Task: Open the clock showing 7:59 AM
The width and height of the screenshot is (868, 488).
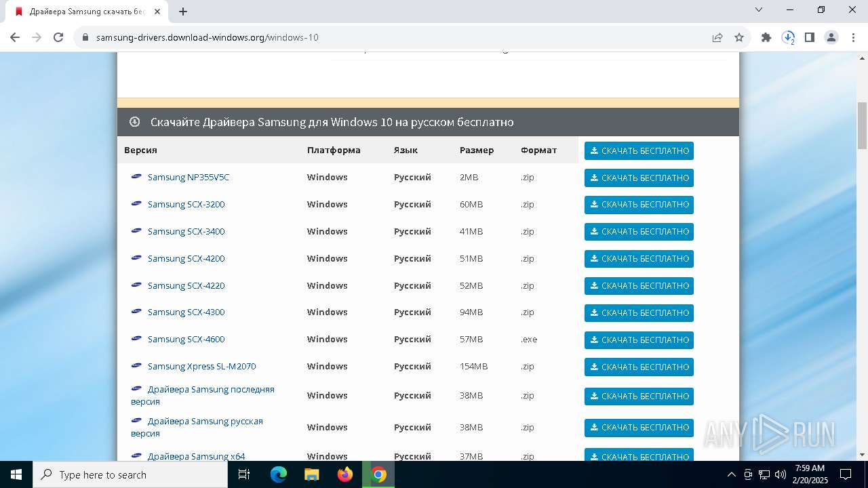Action: pyautogui.click(x=810, y=474)
